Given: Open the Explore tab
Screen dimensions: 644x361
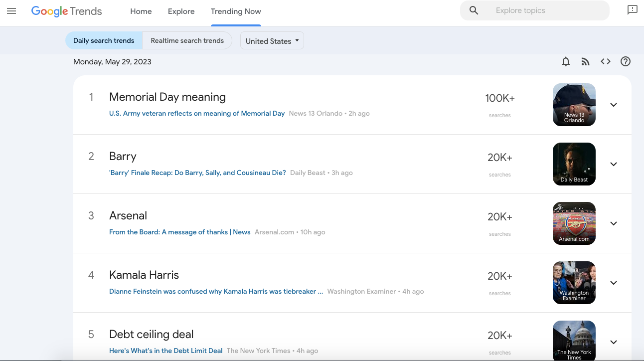Looking at the screenshot, I should [x=181, y=11].
